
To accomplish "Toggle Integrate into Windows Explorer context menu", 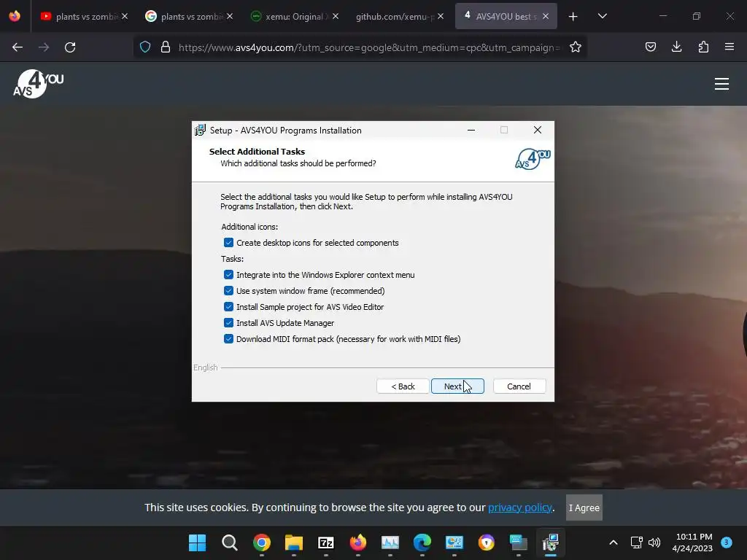I will (228, 275).
